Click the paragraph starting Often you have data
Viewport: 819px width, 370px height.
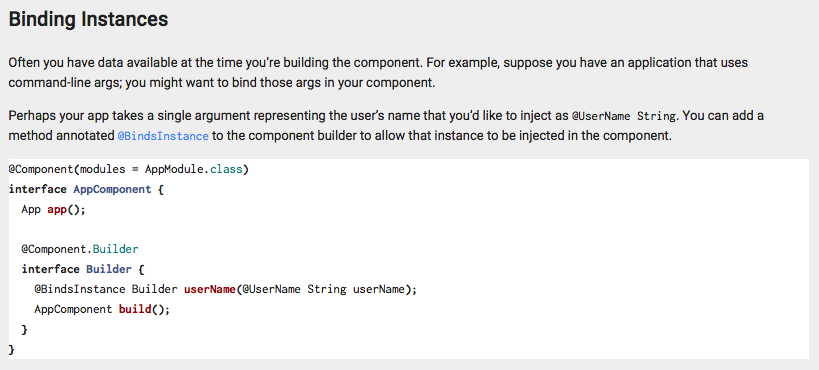pyautogui.click(x=378, y=73)
